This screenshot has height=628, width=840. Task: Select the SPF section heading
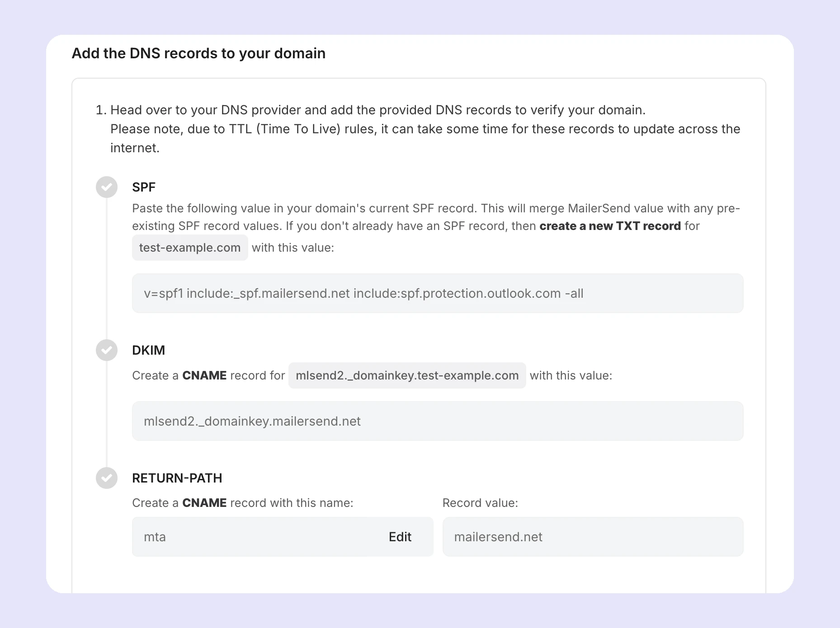(143, 187)
